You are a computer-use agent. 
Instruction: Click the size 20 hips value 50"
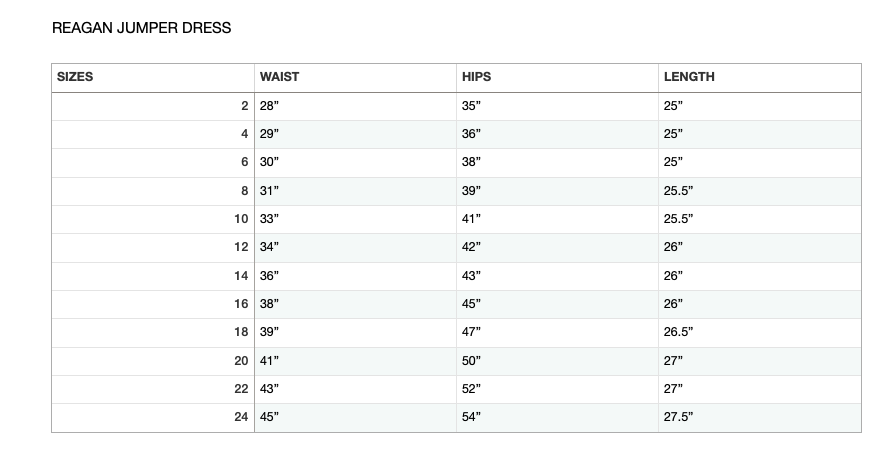click(x=471, y=360)
